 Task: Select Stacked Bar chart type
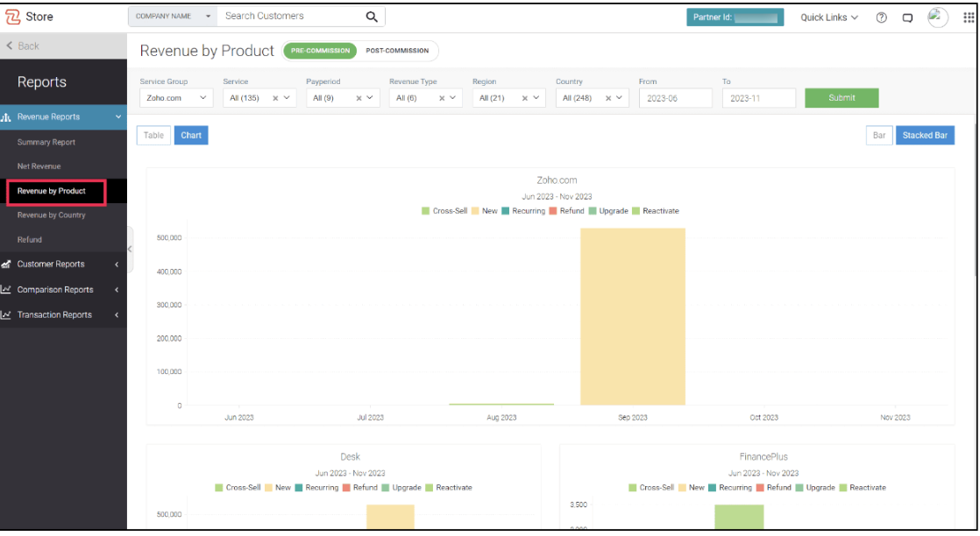coord(925,135)
